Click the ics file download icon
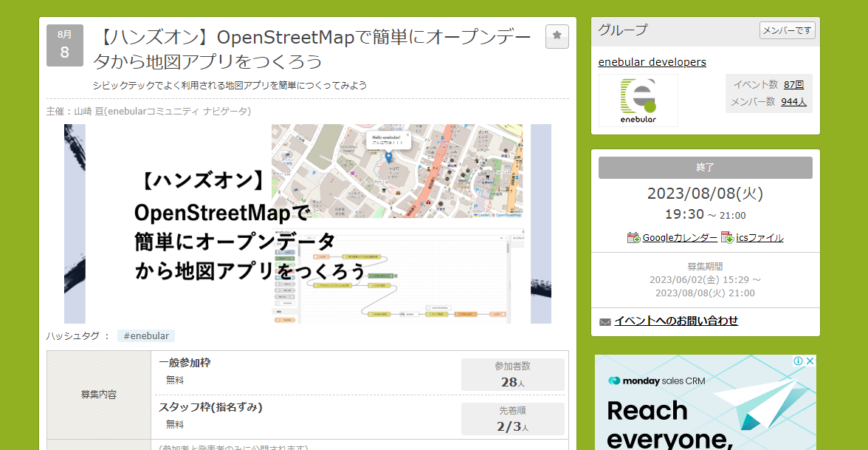The height and width of the screenshot is (450, 868). coord(727,238)
